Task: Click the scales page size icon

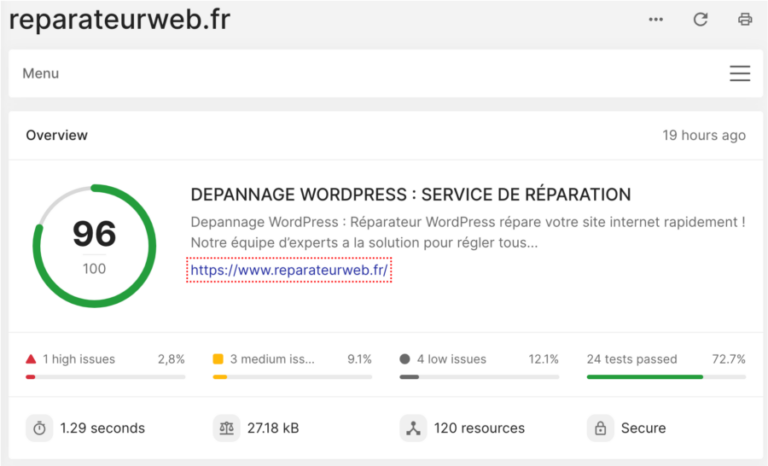Action: pos(226,428)
